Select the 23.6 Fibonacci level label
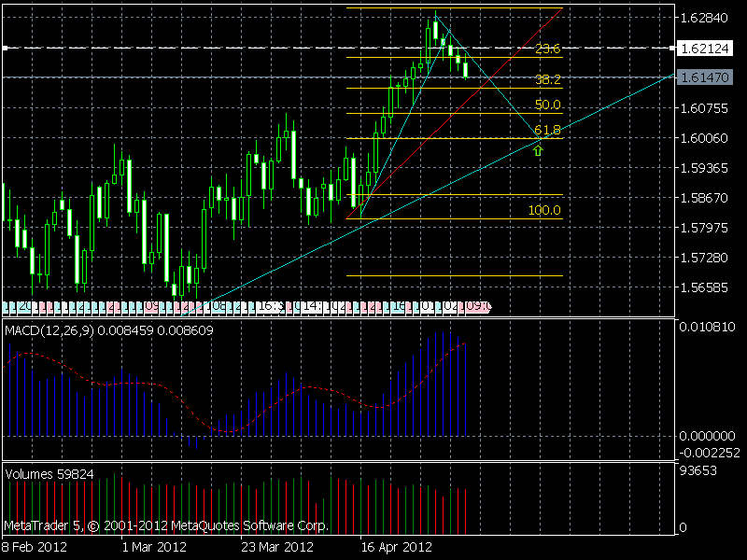Screen dimensions: 747x560 547,49
